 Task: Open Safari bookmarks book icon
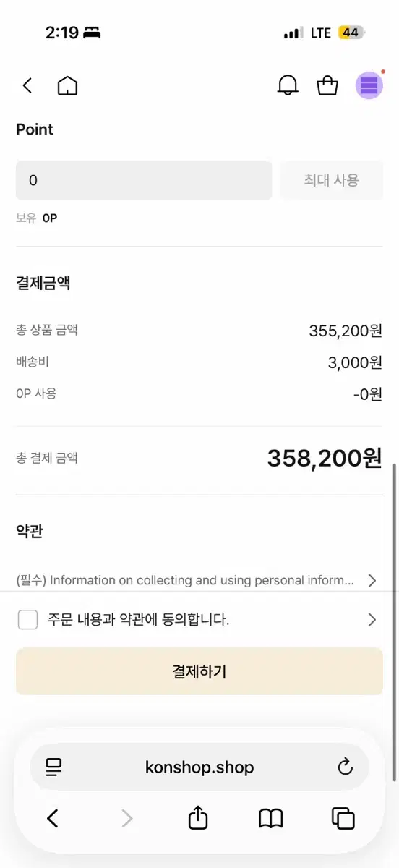click(271, 818)
